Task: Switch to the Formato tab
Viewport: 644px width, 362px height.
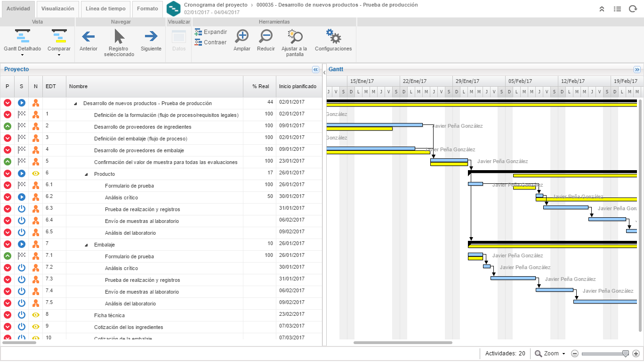Action: 147,9
